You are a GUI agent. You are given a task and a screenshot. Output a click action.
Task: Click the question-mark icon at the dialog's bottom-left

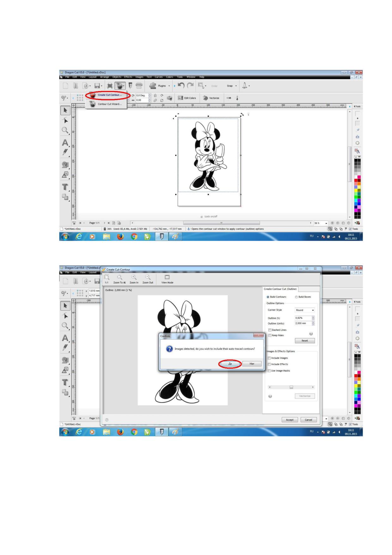click(x=107, y=420)
